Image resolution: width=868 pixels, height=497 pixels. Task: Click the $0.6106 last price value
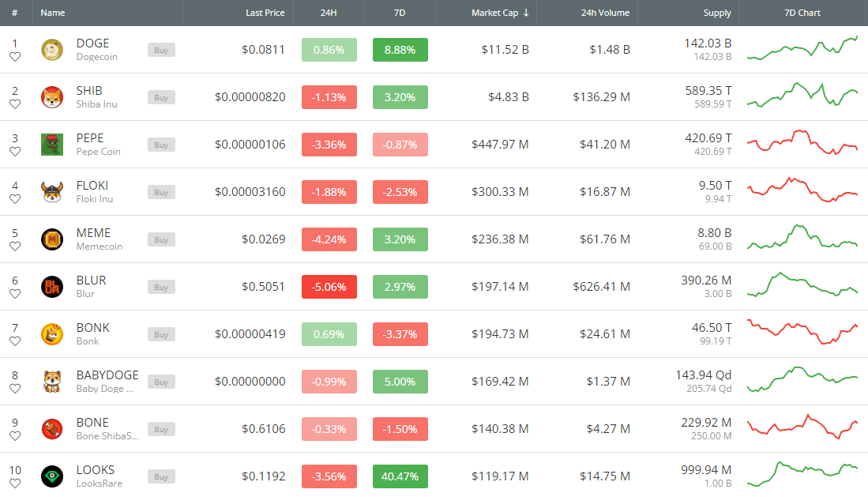[x=264, y=429]
